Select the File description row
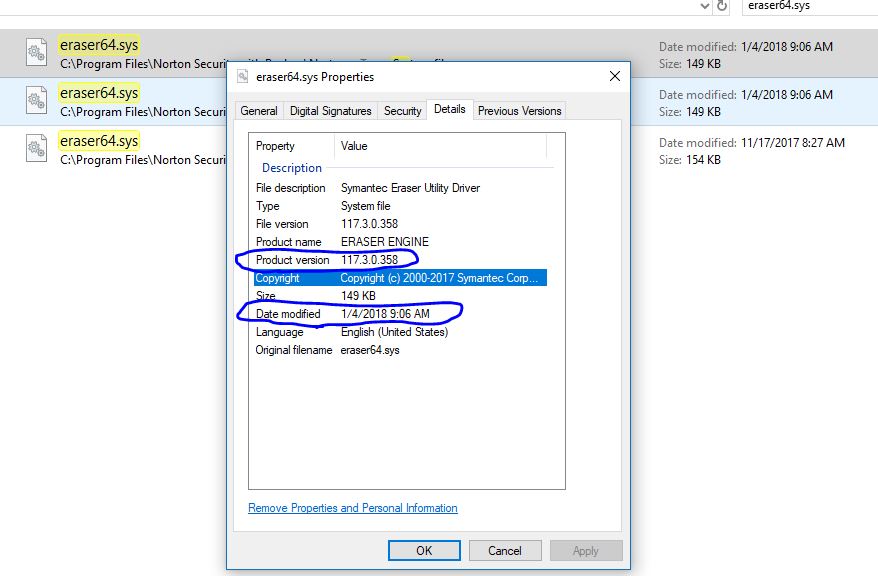The height and width of the screenshot is (576, 878). 400,188
